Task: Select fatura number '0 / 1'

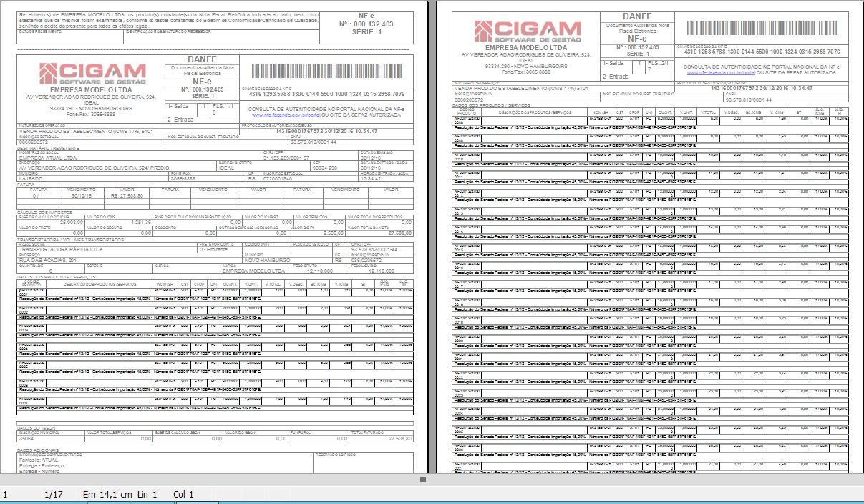Action: 38,195
